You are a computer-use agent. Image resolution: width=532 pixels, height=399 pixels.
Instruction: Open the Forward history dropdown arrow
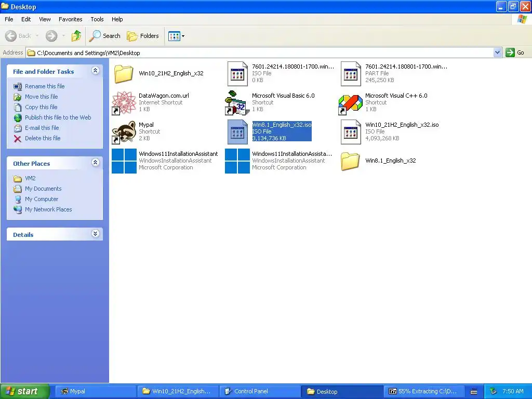point(63,36)
